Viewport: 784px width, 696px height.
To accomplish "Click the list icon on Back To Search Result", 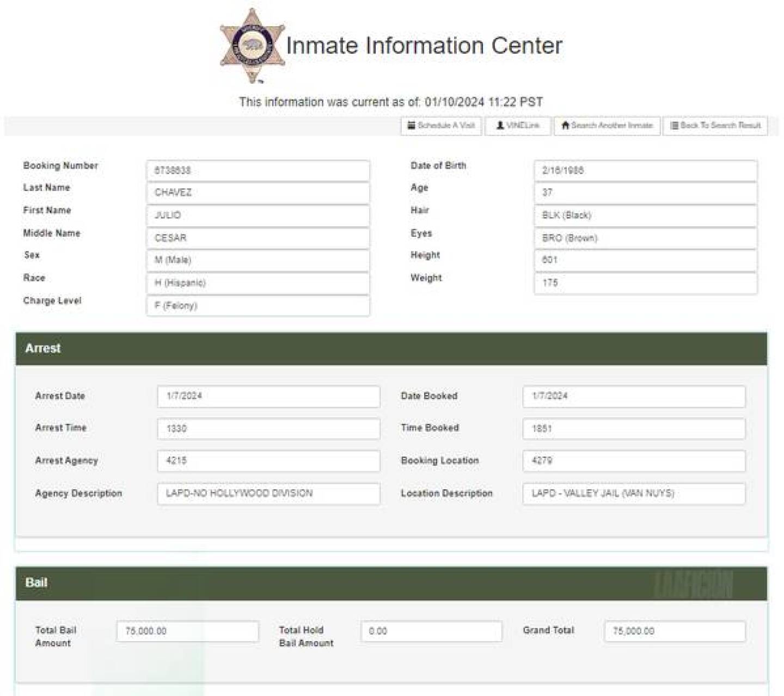I will pyautogui.click(x=675, y=126).
